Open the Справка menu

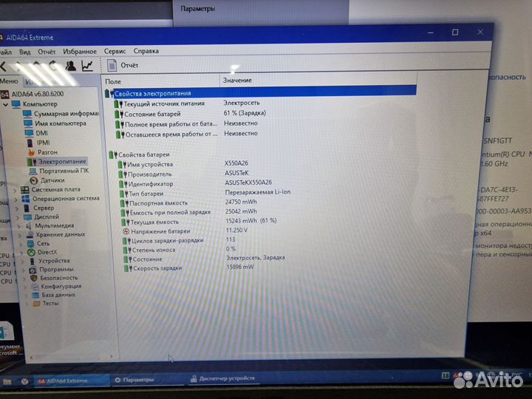click(146, 51)
